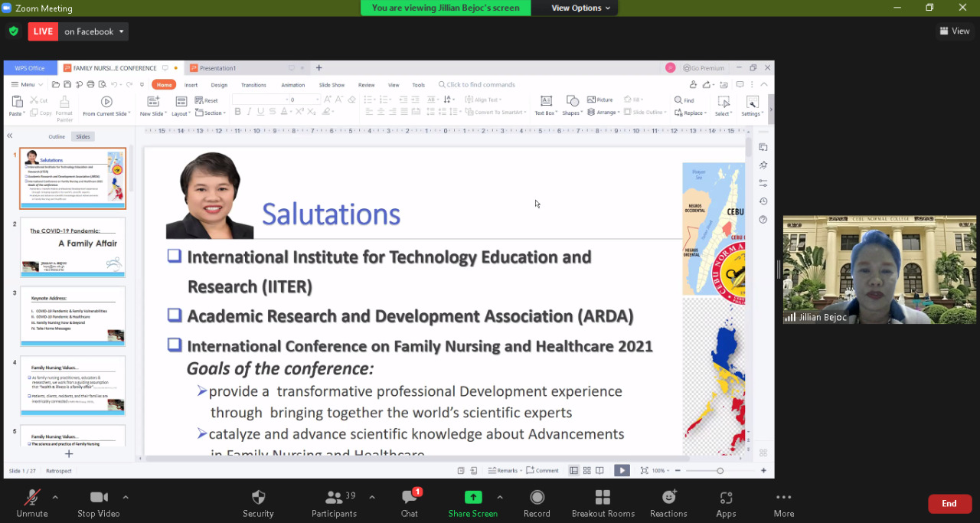Open the Arrange dropdown
This screenshot has width=980, height=523.
click(x=603, y=113)
